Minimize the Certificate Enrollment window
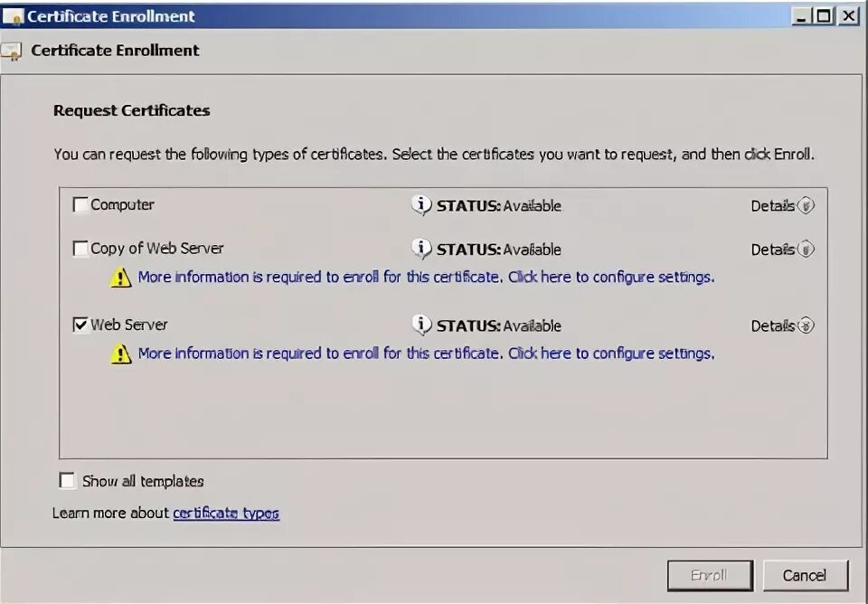 pyautogui.click(x=801, y=16)
